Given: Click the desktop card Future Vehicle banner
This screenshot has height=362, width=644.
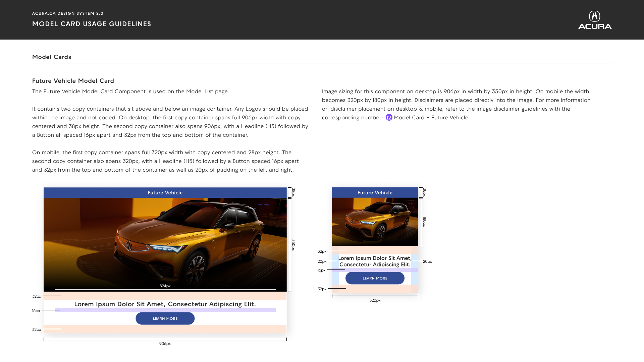Looking at the screenshot, I should (165, 193).
